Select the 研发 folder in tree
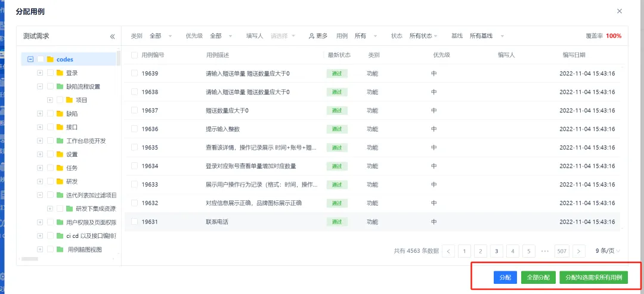Image resolution: width=644 pixels, height=294 pixels. pos(72,181)
